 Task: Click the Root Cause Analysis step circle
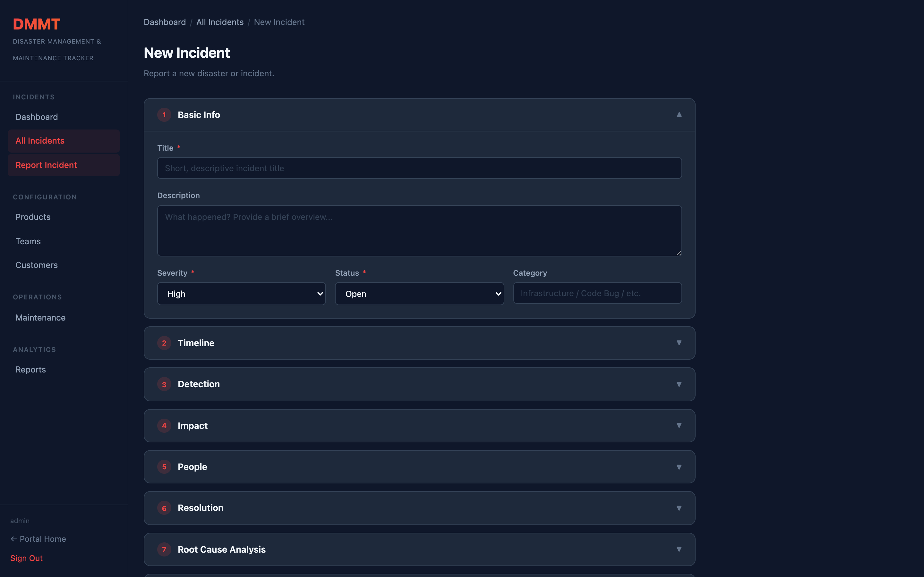(x=164, y=549)
